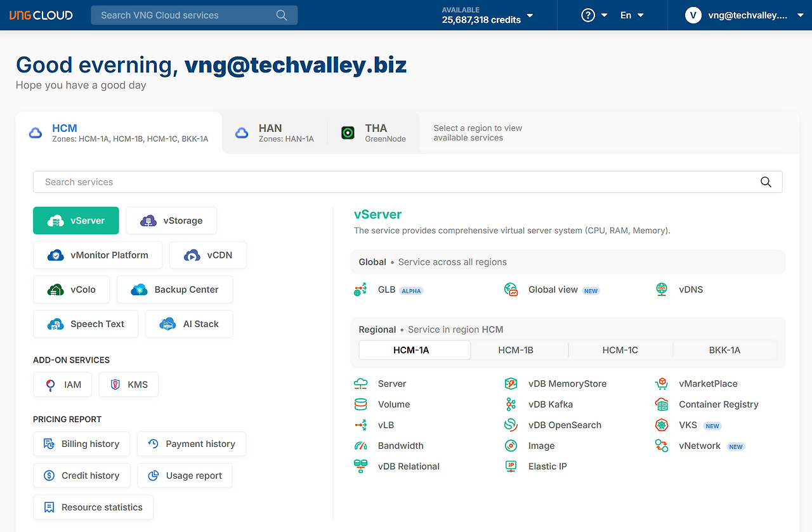Select the HCM-1A zone tab
812x532 pixels.
click(415, 350)
